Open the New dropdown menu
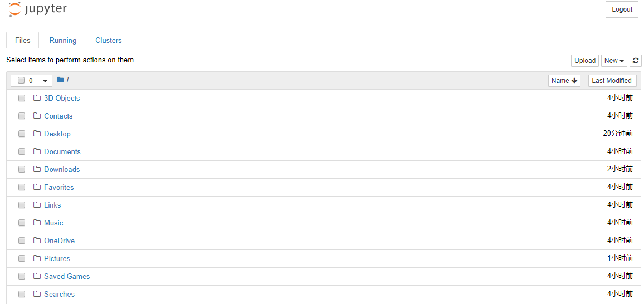Viewport: 644px width, 304px height. 614,61
